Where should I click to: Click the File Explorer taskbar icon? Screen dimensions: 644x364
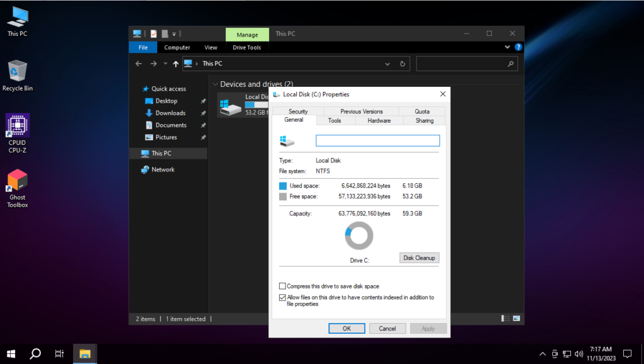click(85, 353)
